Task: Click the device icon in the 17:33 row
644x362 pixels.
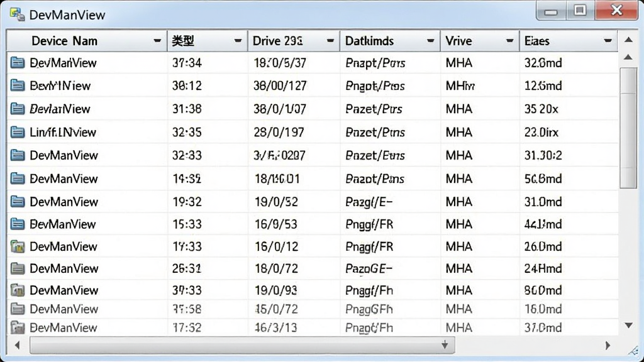Action: pos(17,246)
